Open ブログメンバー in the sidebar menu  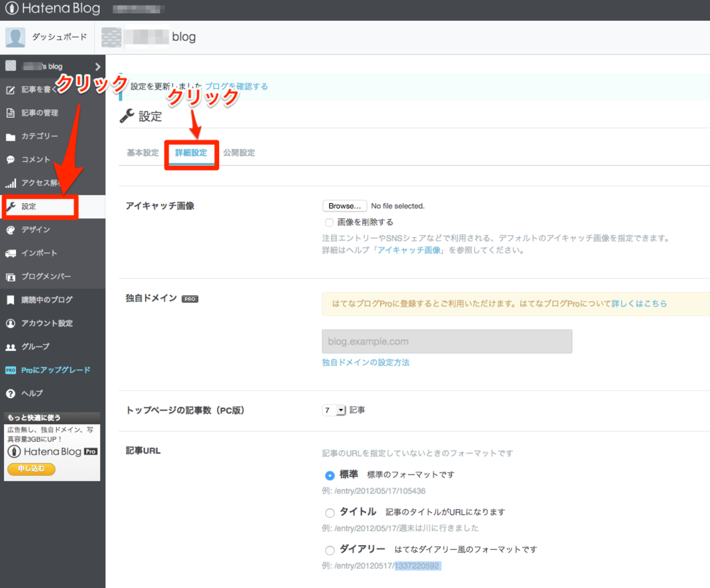pos(46,277)
